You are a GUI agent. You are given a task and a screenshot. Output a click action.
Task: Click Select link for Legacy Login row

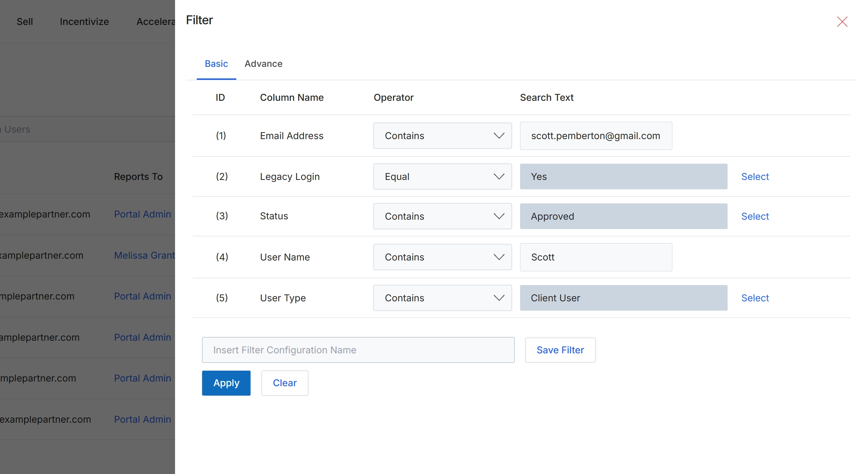[755, 176]
